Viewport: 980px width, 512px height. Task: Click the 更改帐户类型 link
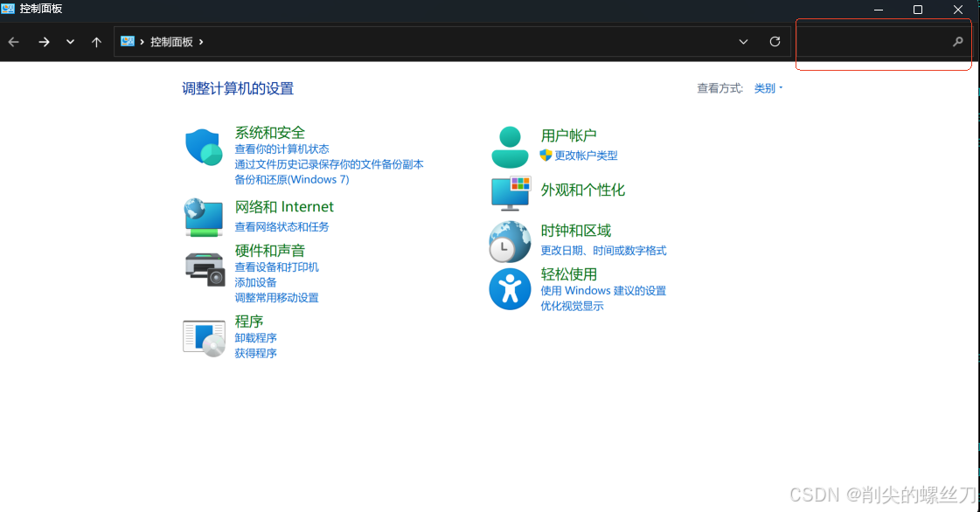point(587,156)
